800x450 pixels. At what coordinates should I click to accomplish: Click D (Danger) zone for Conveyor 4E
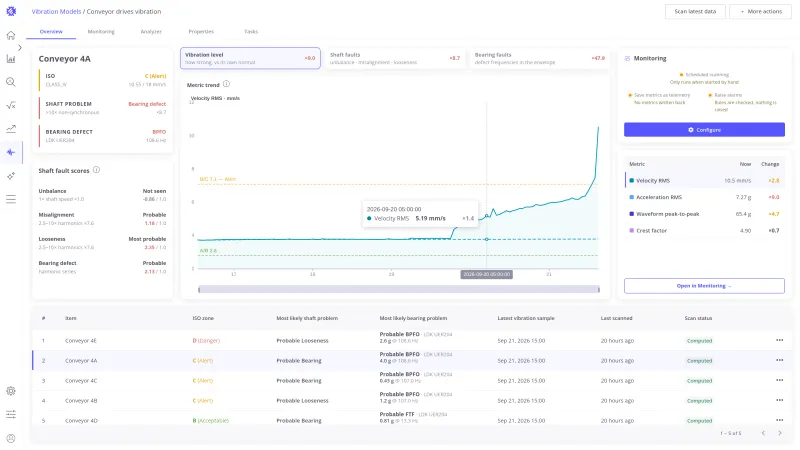(206, 340)
